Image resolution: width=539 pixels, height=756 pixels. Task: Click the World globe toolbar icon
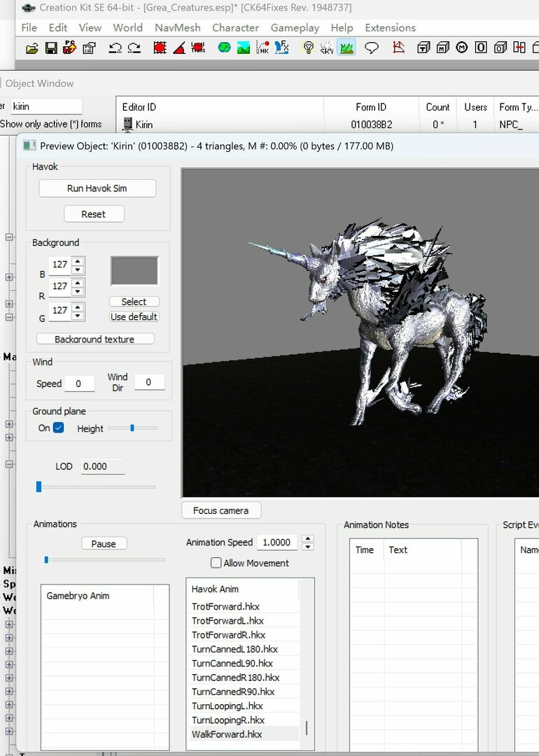pyautogui.click(x=224, y=48)
